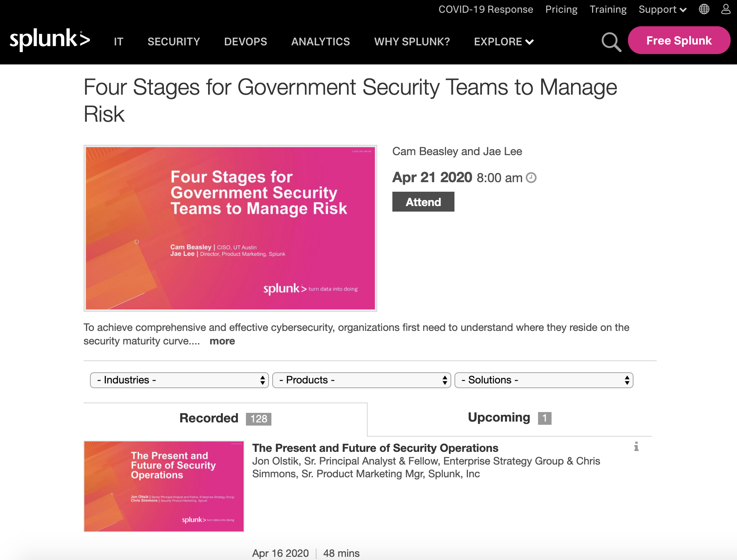Viewport: 737px width, 560px height.
Task: Expand the description with the more link
Action: pos(222,341)
